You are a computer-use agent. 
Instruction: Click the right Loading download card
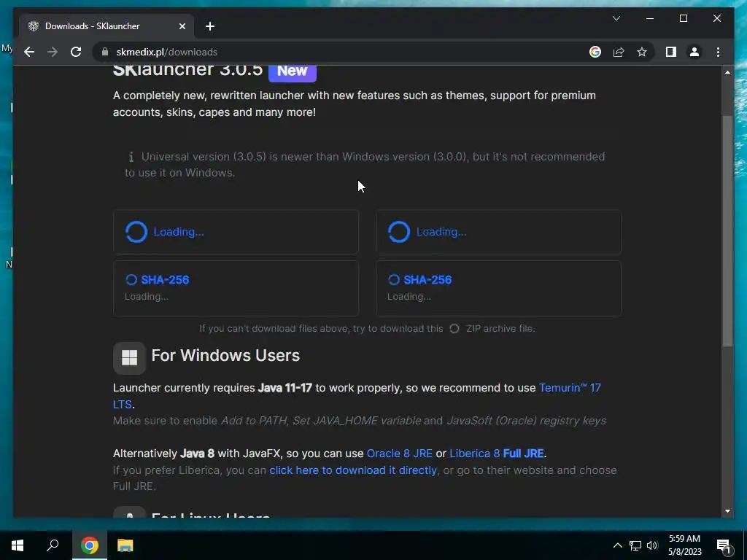pyautogui.click(x=498, y=232)
